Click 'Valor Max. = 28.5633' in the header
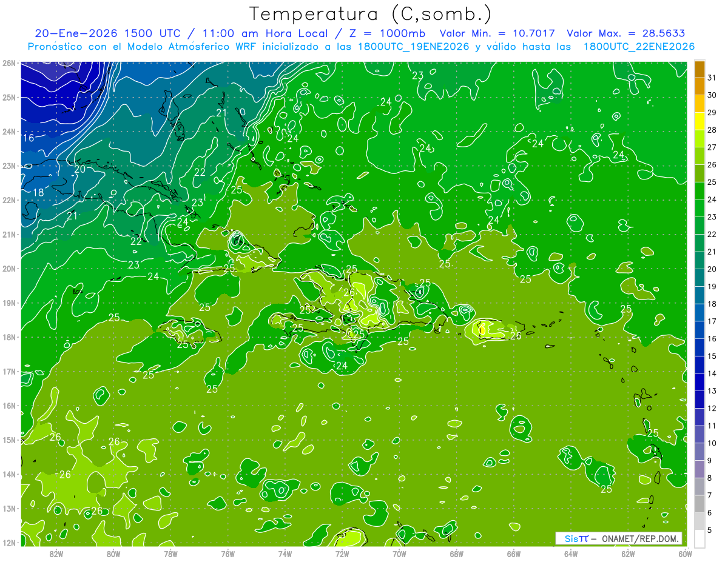Screen dimensions: 728x562 [x=625, y=33]
